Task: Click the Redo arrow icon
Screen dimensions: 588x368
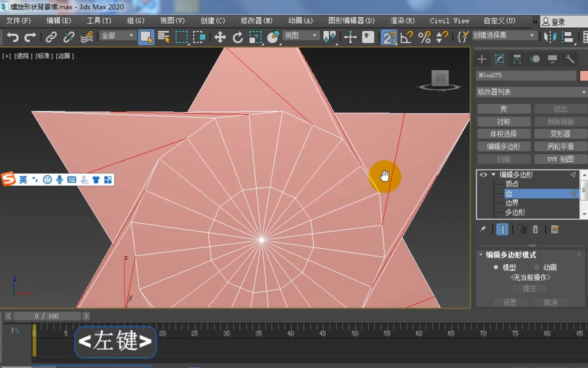Action: (x=30, y=37)
